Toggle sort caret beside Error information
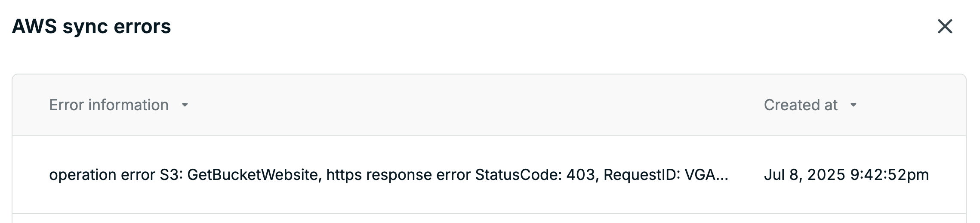Viewport: 980px width, 223px height. click(185, 105)
